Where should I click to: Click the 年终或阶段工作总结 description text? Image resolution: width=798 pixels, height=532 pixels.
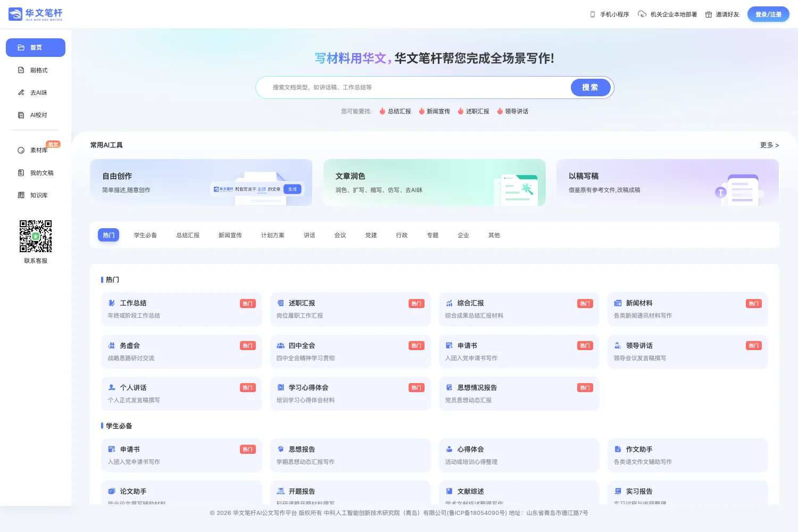click(134, 316)
